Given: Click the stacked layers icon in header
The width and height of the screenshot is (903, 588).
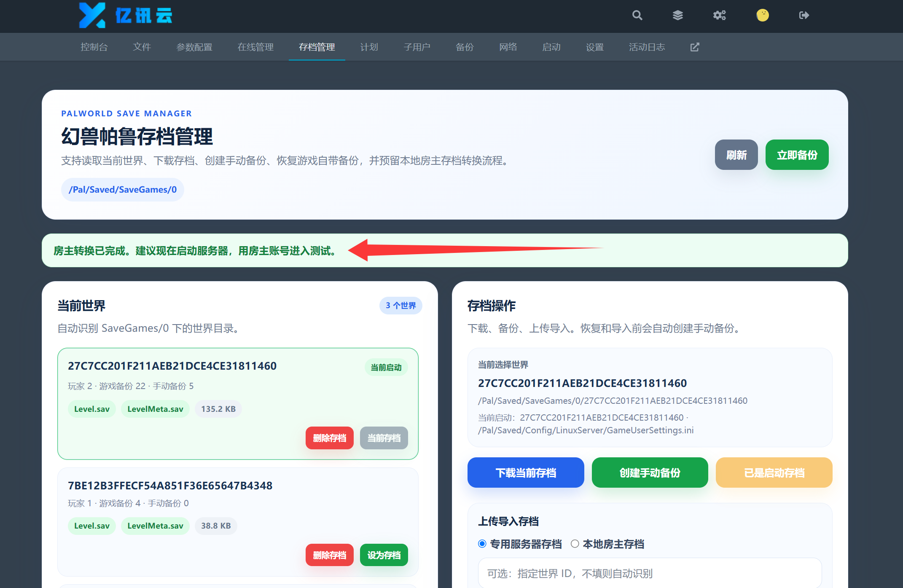Looking at the screenshot, I should [x=678, y=16].
